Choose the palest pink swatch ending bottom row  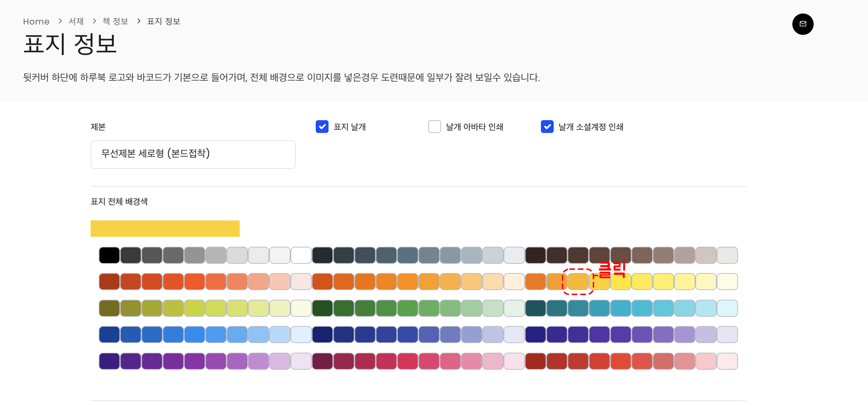(x=727, y=361)
